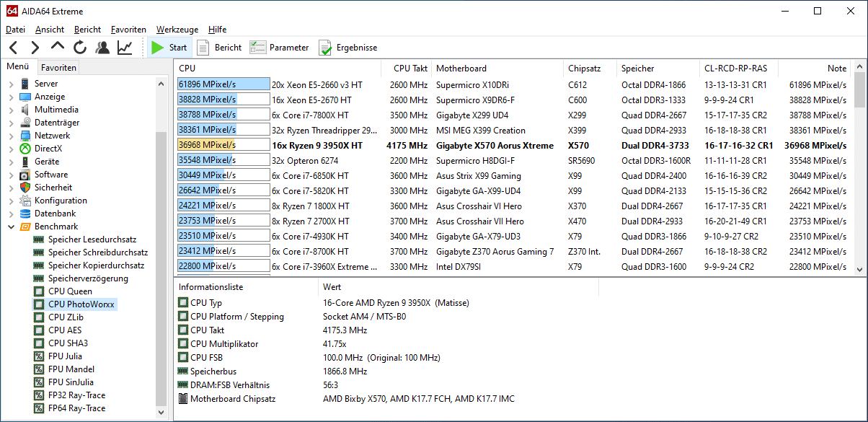
Task: Select the 22800 MPixel/s result bar
Action: tap(223, 266)
